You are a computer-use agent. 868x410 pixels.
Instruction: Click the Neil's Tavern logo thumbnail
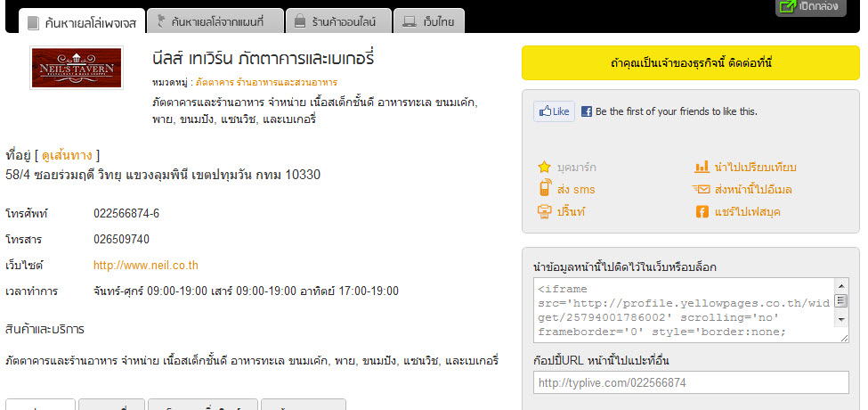(77, 68)
